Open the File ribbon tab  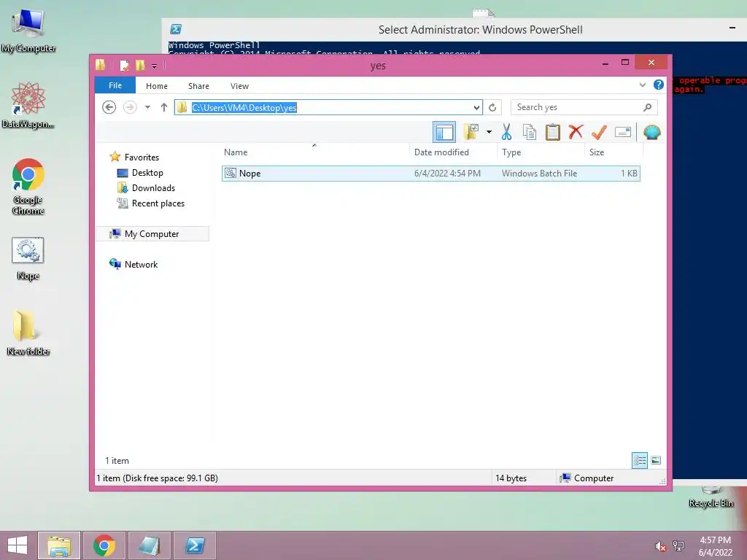point(115,86)
